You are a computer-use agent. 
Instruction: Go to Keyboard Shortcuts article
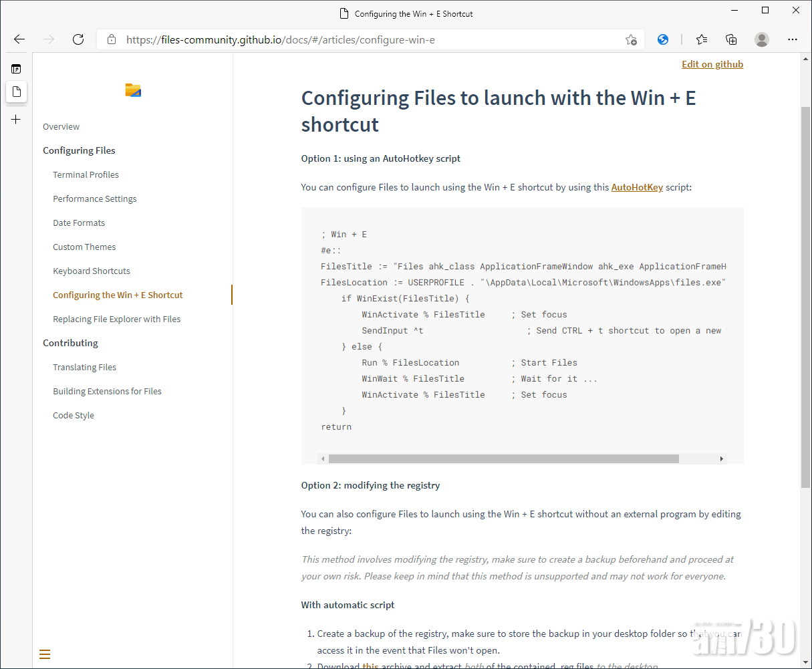(92, 271)
